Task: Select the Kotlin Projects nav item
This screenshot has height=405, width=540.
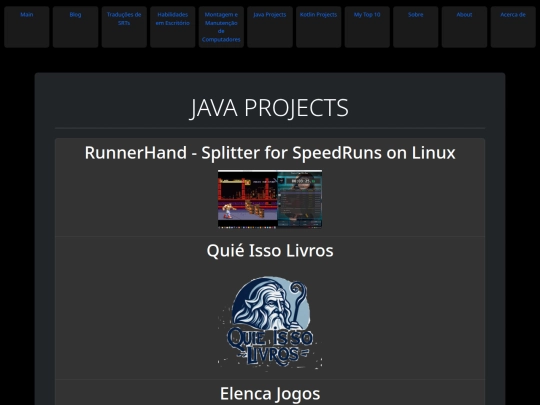Action: [318, 14]
